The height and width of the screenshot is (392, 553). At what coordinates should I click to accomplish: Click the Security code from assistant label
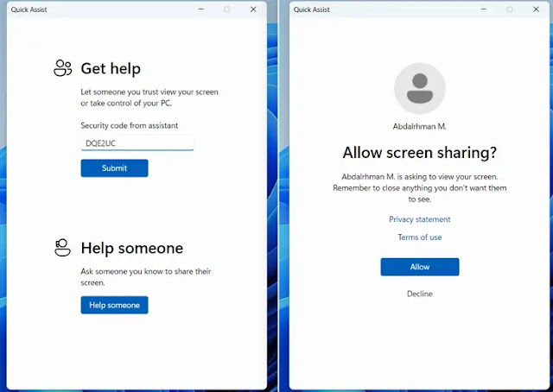coord(129,125)
